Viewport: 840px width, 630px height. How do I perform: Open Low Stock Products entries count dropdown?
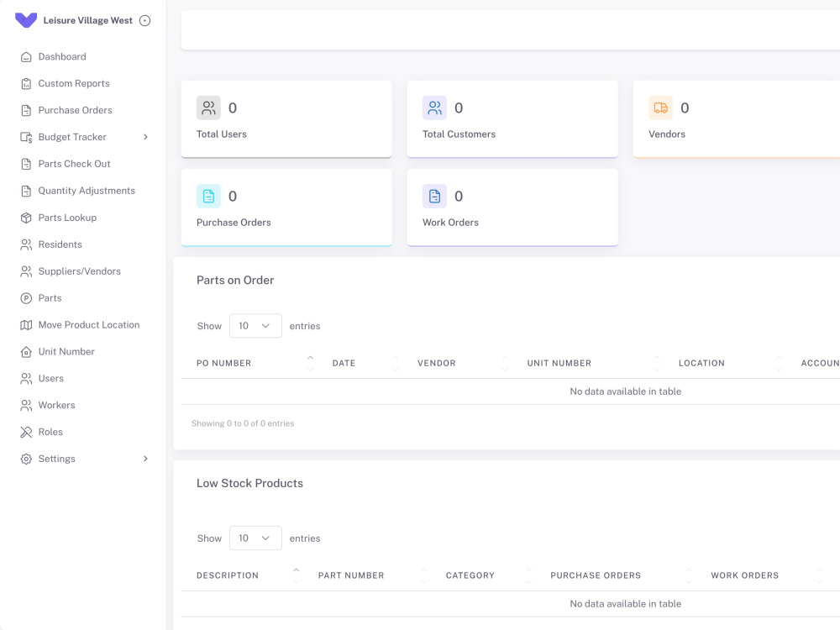255,538
